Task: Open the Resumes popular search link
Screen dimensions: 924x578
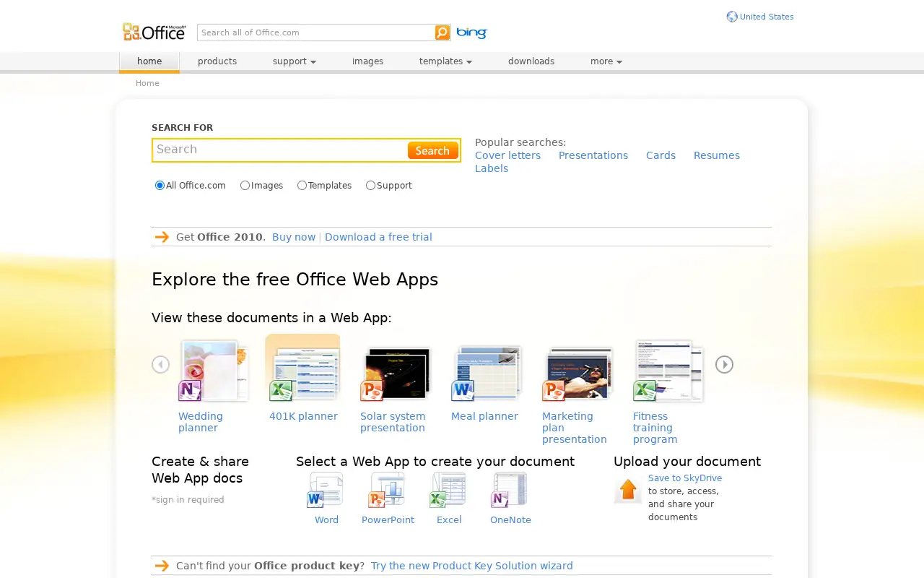Action: 717,155
